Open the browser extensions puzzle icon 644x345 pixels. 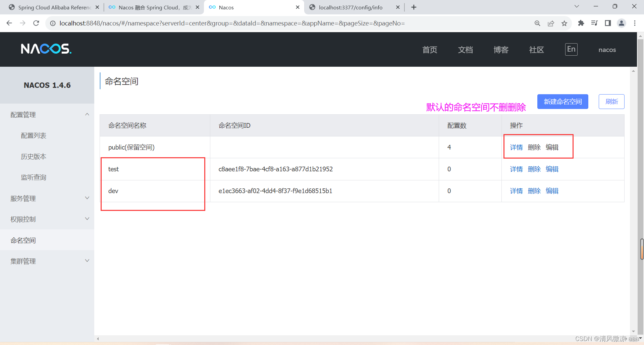581,23
